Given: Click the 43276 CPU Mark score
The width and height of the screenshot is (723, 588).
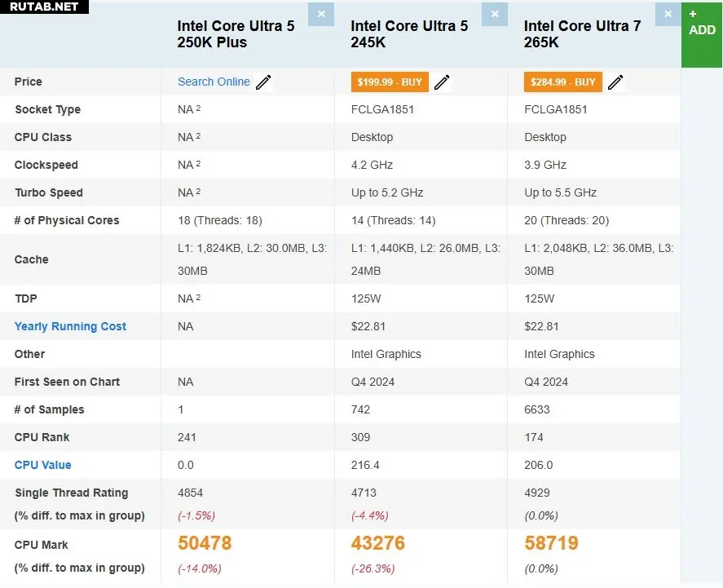Looking at the screenshot, I should (378, 543).
